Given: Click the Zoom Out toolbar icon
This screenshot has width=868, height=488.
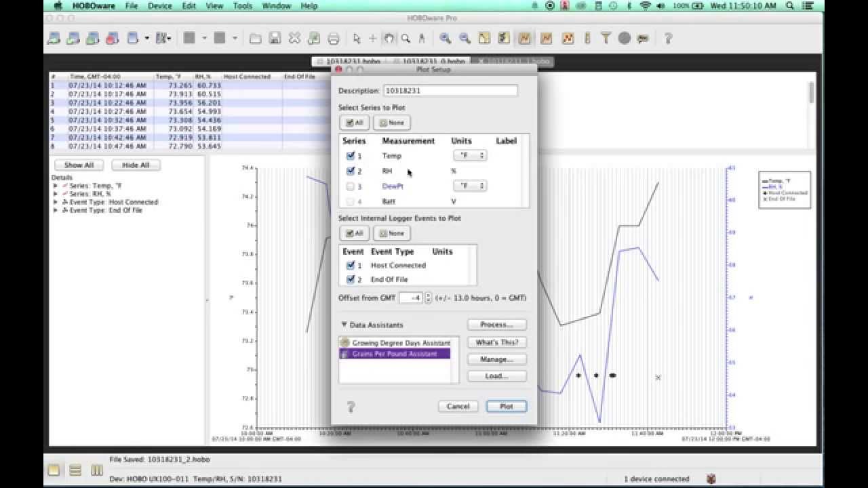Looking at the screenshot, I should [465, 39].
